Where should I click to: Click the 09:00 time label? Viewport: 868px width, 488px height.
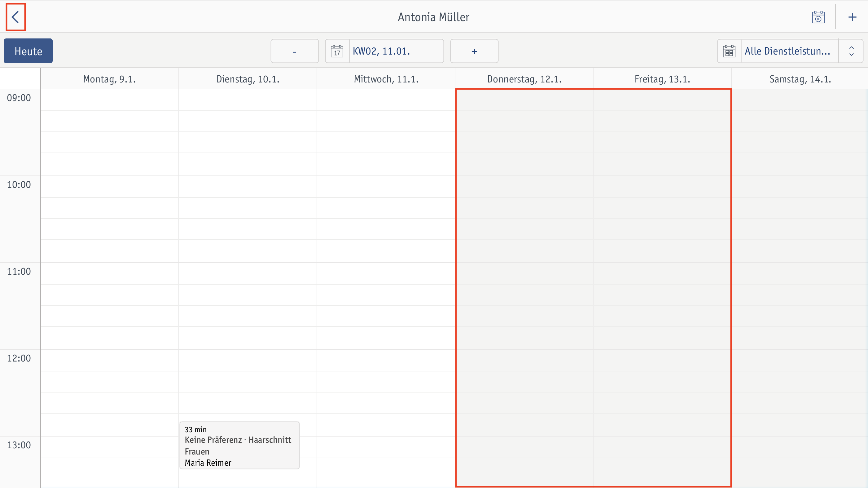click(x=19, y=98)
